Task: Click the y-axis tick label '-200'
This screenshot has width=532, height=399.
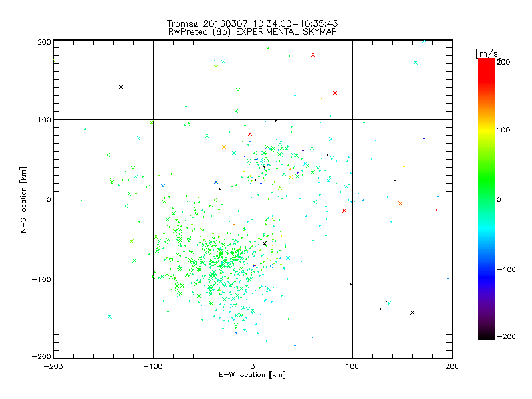Action: [x=41, y=356]
